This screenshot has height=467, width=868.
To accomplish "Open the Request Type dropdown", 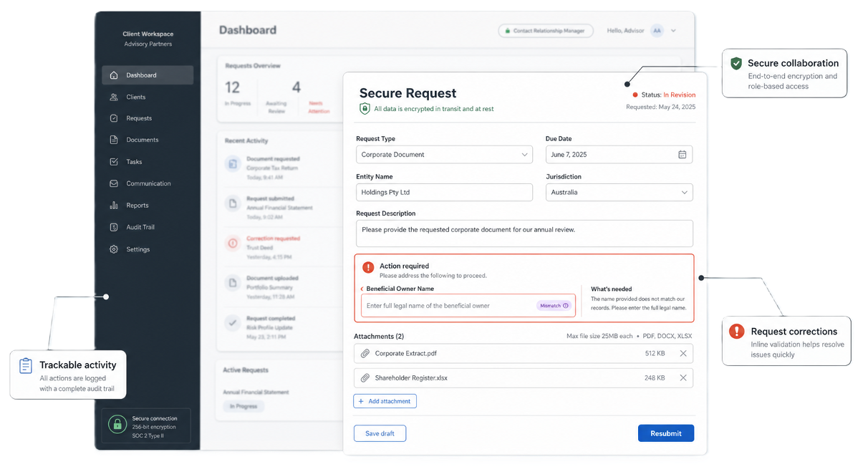I will [x=444, y=155].
